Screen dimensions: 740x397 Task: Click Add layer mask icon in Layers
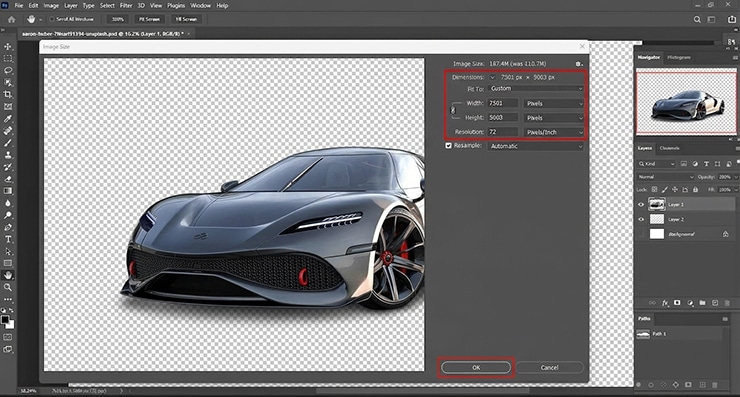click(677, 303)
